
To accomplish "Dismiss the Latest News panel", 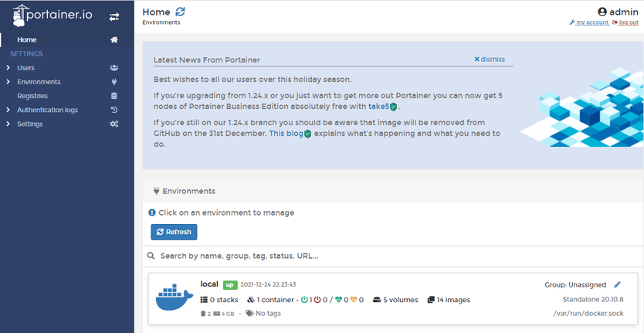I will click(x=490, y=59).
